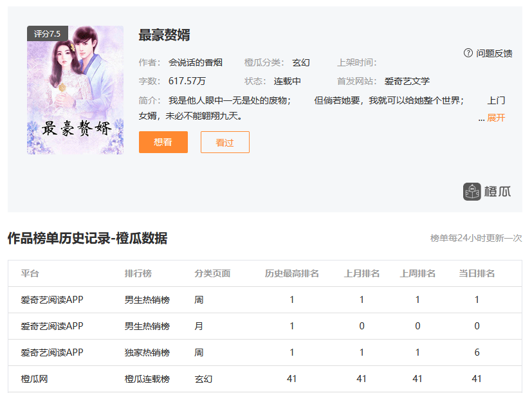Click 独家热销榜 in the ranking table
532x393 pixels.
point(147,352)
